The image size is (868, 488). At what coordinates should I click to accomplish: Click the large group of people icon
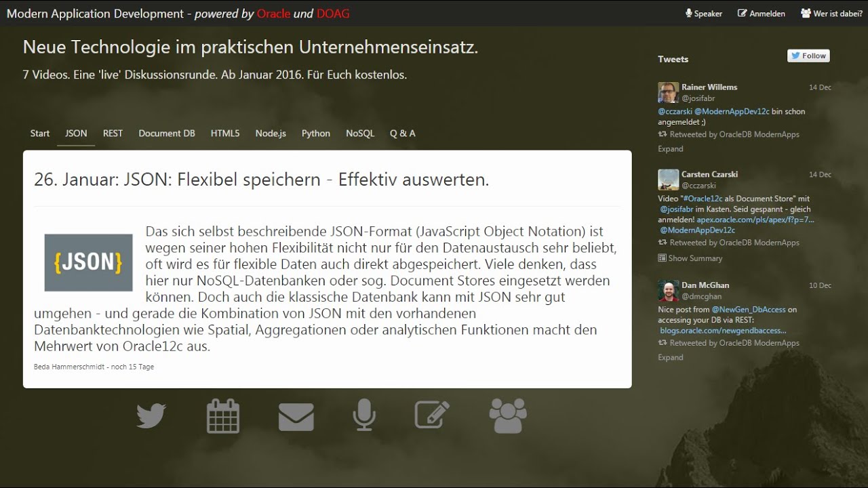(x=508, y=415)
